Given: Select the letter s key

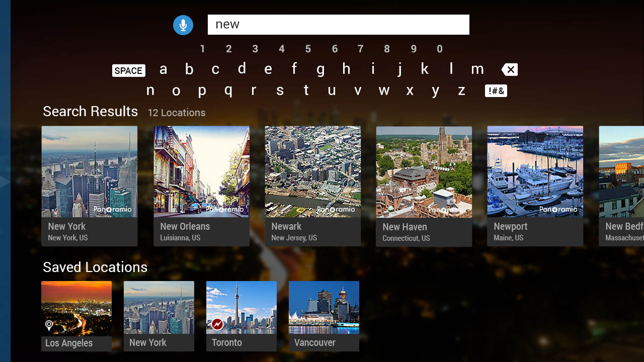Looking at the screenshot, I should pyautogui.click(x=280, y=90).
